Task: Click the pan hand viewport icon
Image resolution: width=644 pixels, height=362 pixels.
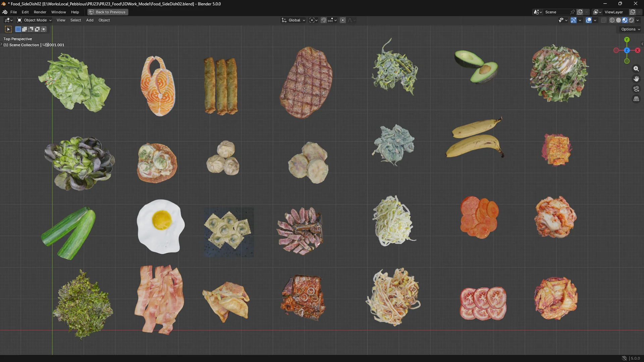Action: (x=636, y=79)
